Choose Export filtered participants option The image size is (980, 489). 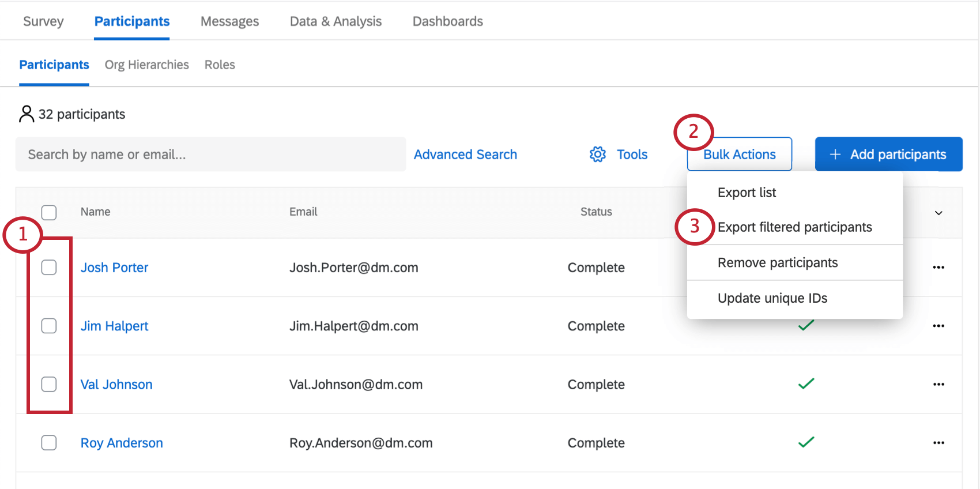click(x=794, y=227)
